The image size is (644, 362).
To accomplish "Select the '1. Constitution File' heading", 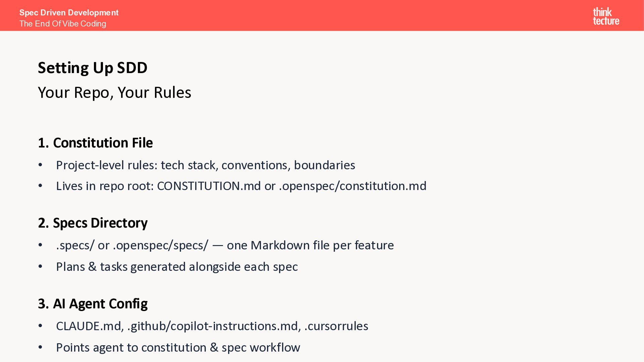I will (95, 143).
